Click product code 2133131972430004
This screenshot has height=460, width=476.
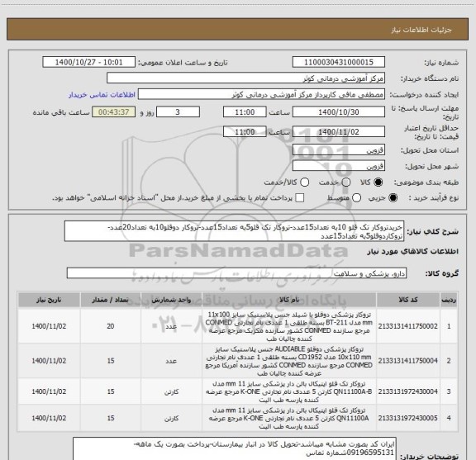pos(407,391)
